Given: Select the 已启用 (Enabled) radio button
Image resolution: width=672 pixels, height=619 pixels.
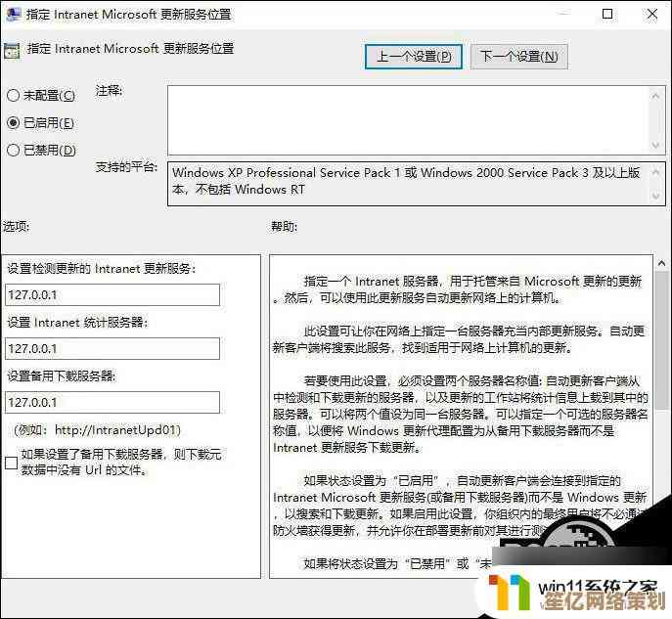Looking at the screenshot, I should point(13,123).
